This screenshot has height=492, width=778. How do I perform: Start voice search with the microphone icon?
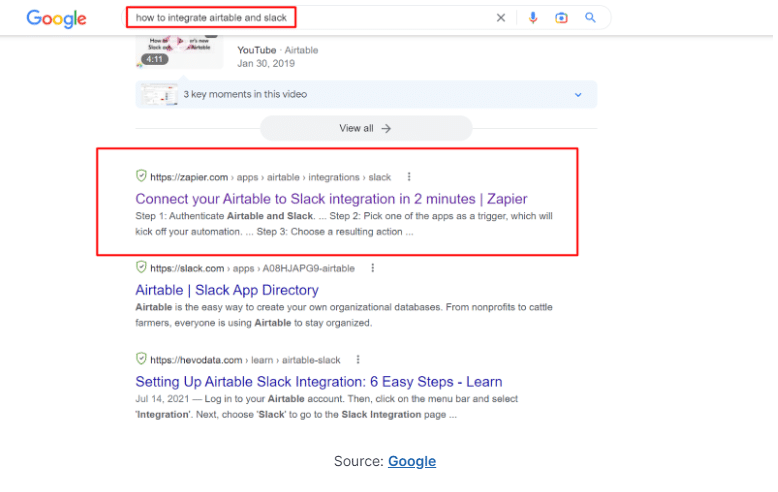(533, 18)
